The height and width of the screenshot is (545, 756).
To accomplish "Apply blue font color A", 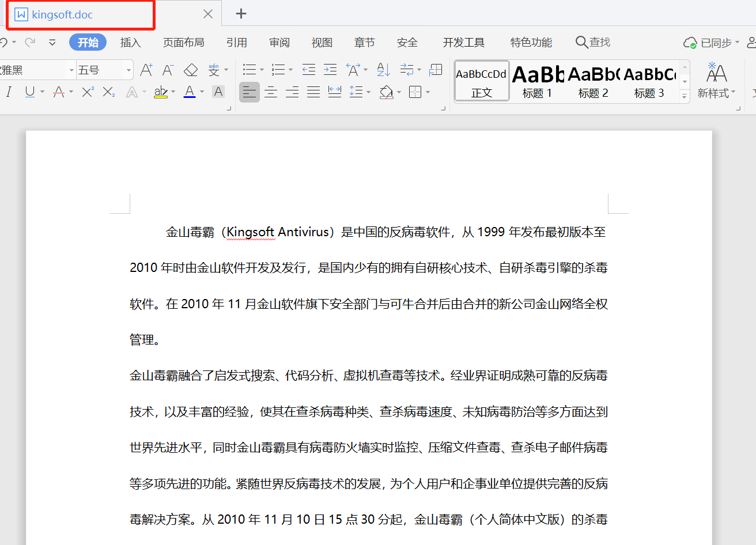I will pos(190,92).
